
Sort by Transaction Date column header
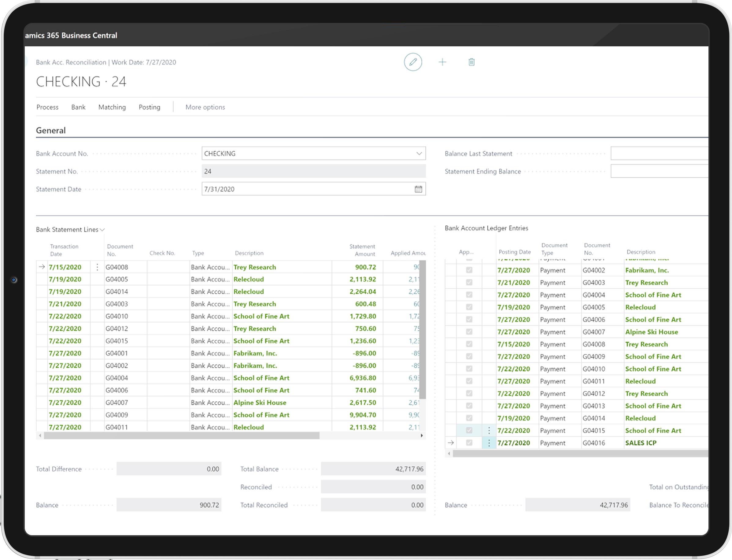pos(64,250)
